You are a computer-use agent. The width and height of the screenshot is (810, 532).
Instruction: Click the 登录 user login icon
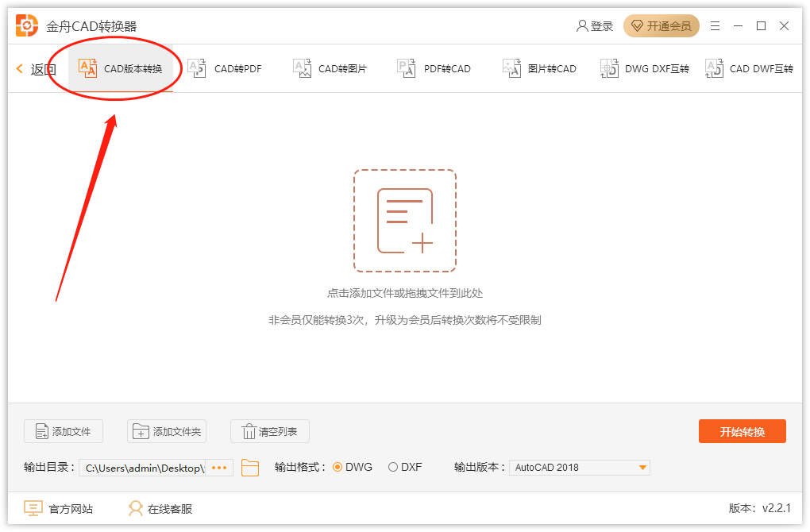(x=582, y=26)
